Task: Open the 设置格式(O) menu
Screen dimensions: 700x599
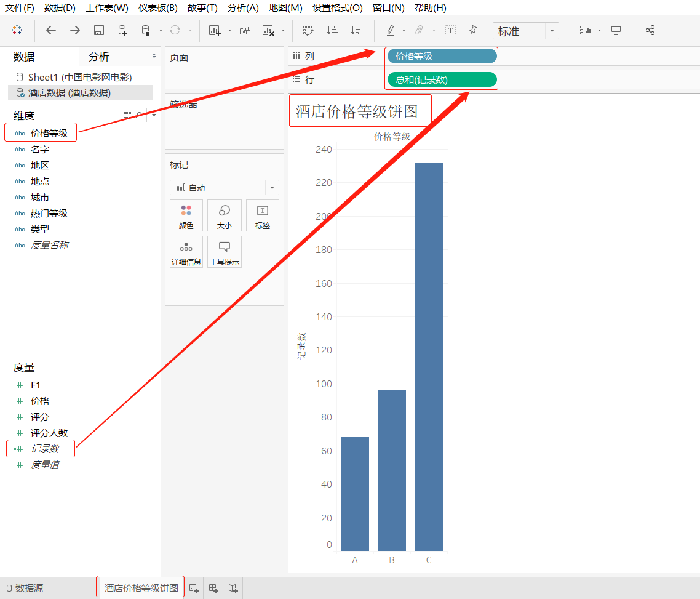Action: [337, 7]
